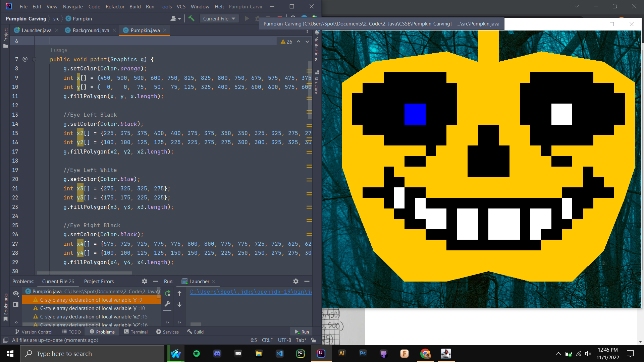The height and width of the screenshot is (362, 644).
Task: Click the editor vertical scrollbar thumb
Action: pyautogui.click(x=310, y=90)
